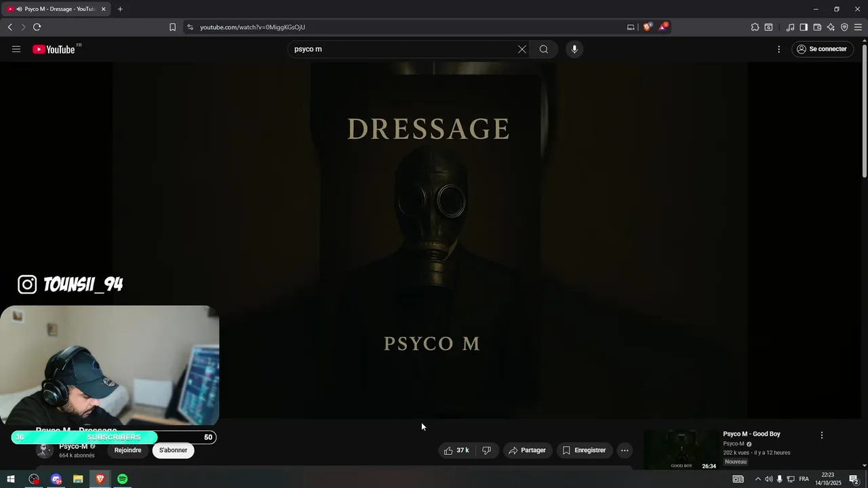Open Brave Wallet icon
Screen dimensions: 868x488
coord(817,27)
